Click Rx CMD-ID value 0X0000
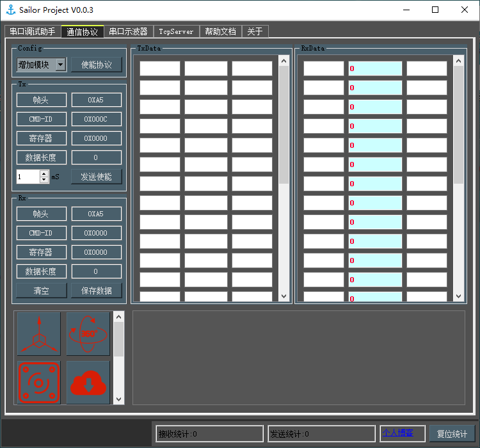 tap(97, 233)
